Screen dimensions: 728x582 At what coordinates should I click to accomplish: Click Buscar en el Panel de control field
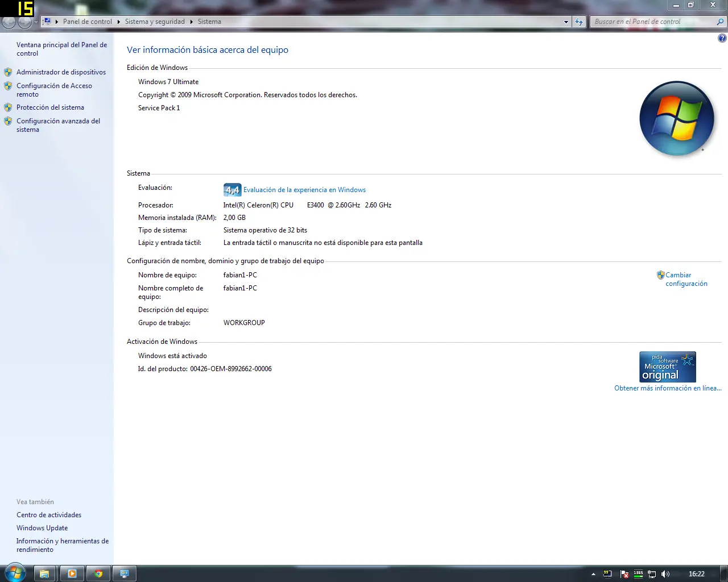click(x=653, y=22)
